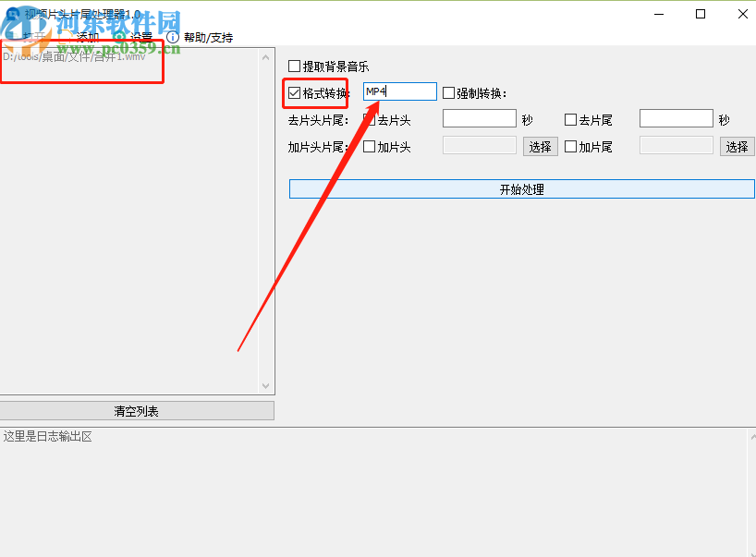This screenshot has width=756, height=557.
Task: Focus the 去片尾 seconds input box
Action: point(677,118)
